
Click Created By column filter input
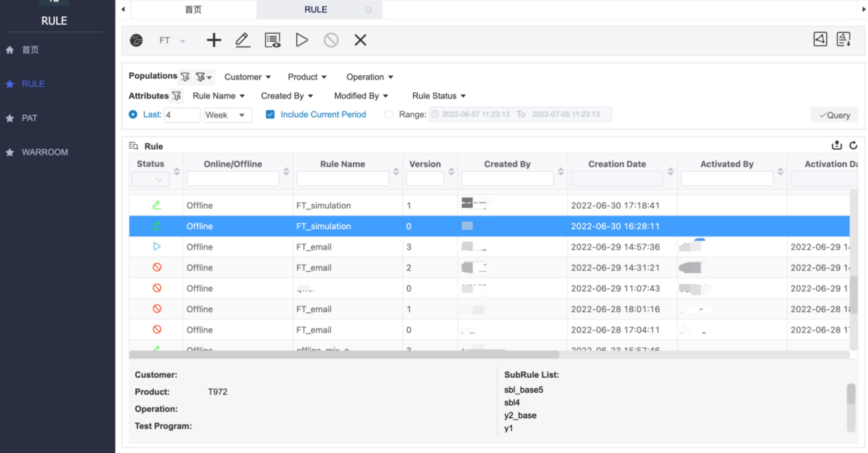[x=507, y=179]
